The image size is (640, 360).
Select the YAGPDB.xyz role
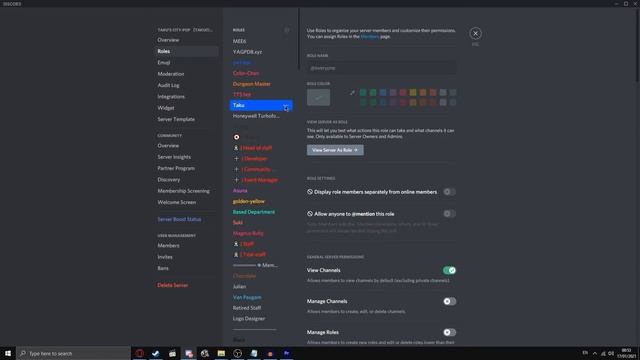[x=247, y=52]
